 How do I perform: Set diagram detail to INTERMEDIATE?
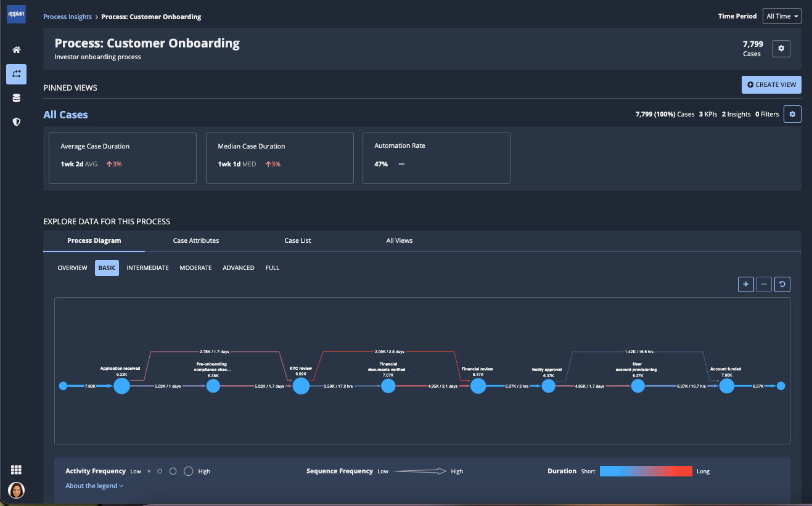tap(148, 268)
